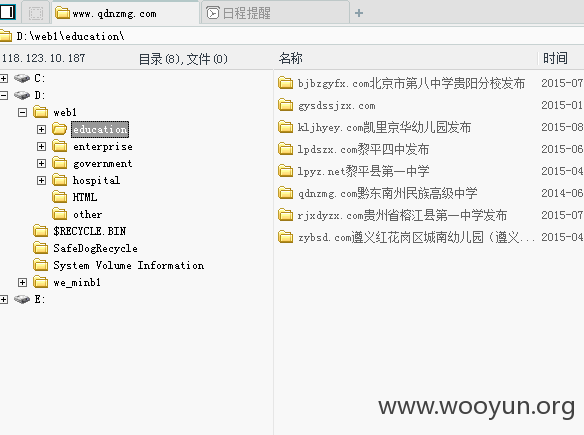Select rjxdyzx.com贵州省榕江县第一中学发布 folder
This screenshot has height=435, width=584.
[402, 215]
